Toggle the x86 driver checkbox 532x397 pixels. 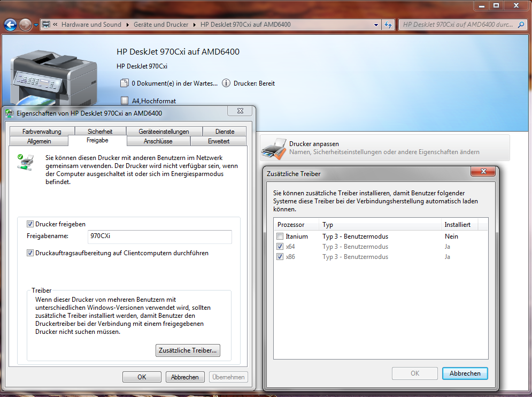(280, 257)
